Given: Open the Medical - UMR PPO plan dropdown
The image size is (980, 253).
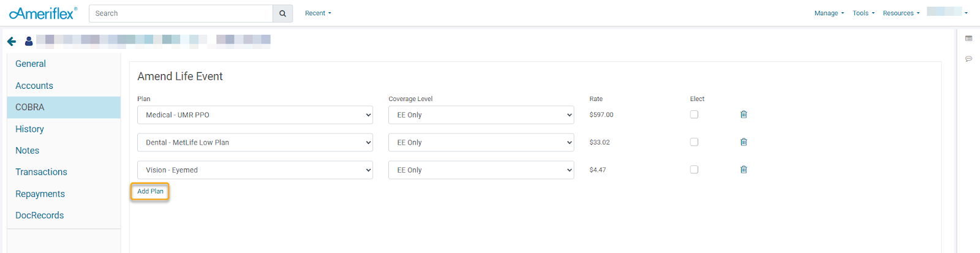Looking at the screenshot, I should click(x=255, y=115).
